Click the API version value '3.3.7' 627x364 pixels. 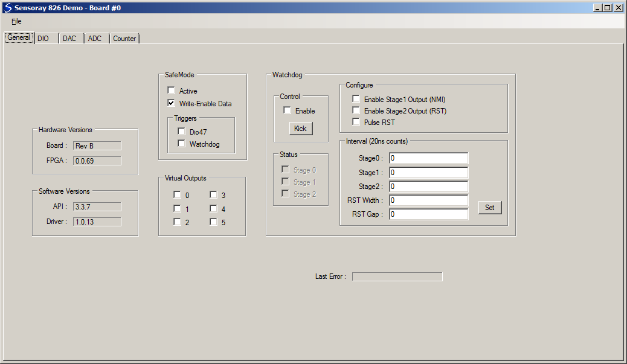click(97, 206)
